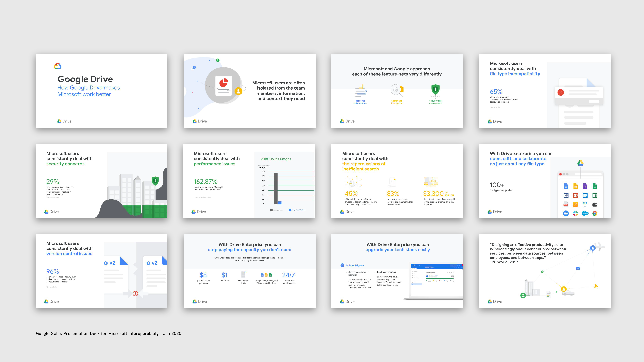644x362 pixels.
Task: Click the '$3,300' cost figure
Action: 433,194
